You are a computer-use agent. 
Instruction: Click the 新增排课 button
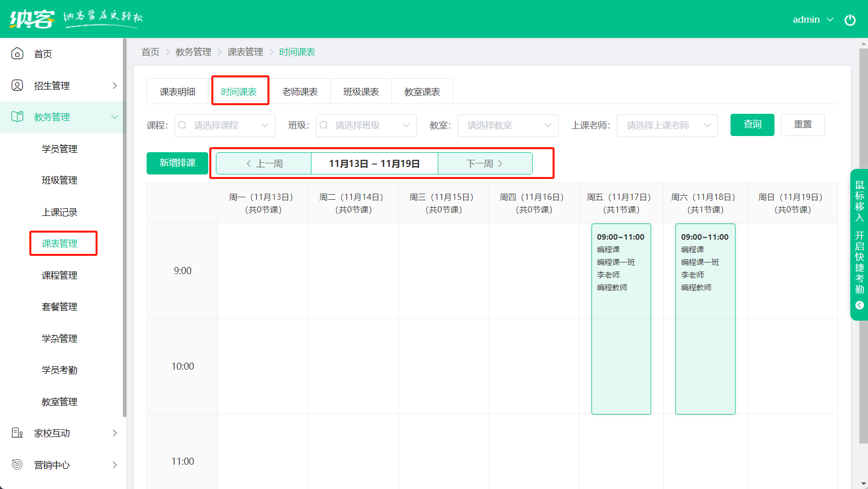[177, 163]
